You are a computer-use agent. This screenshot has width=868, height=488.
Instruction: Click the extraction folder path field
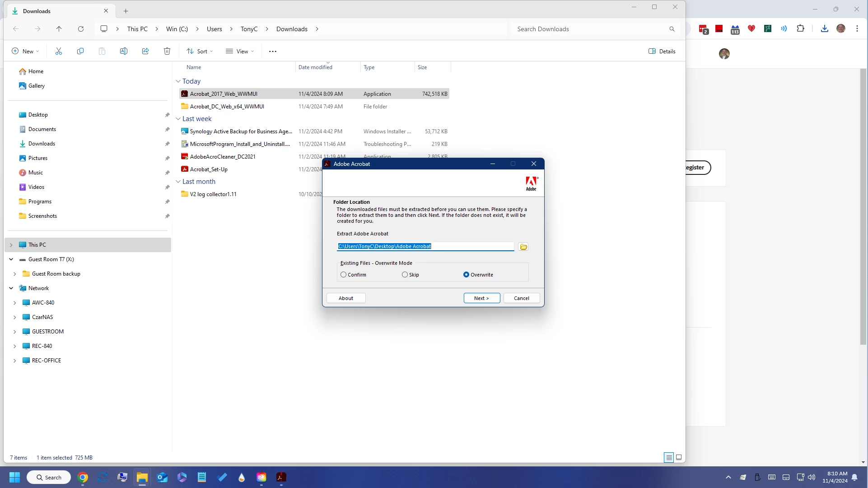point(425,246)
